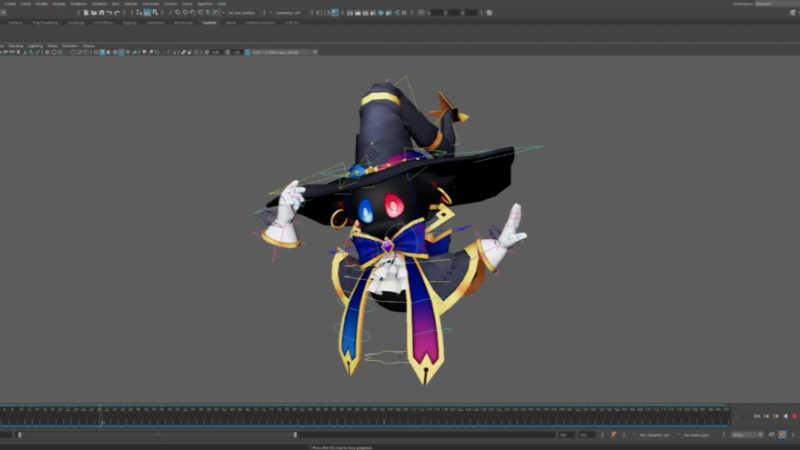Click the range slider end handle

[295, 435]
